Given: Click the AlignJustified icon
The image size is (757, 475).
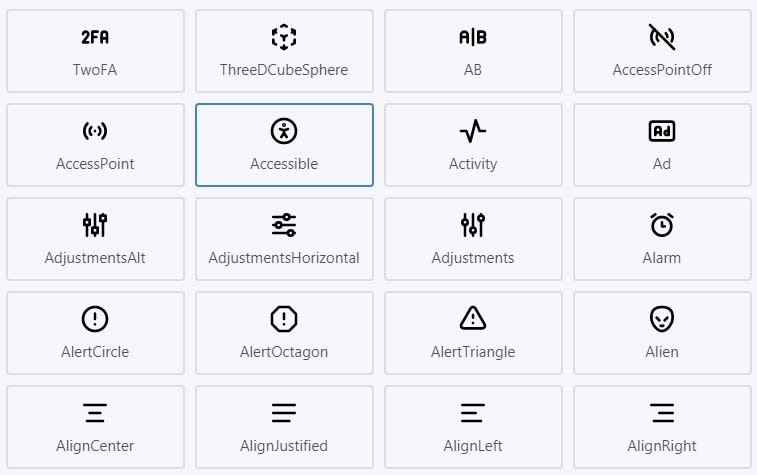Looking at the screenshot, I should pos(284,413).
